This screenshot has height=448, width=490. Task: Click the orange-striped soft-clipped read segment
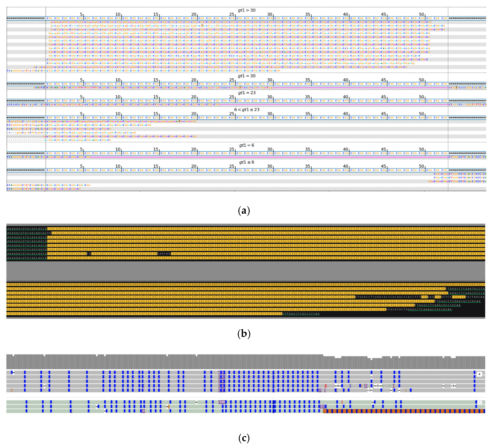(403, 411)
